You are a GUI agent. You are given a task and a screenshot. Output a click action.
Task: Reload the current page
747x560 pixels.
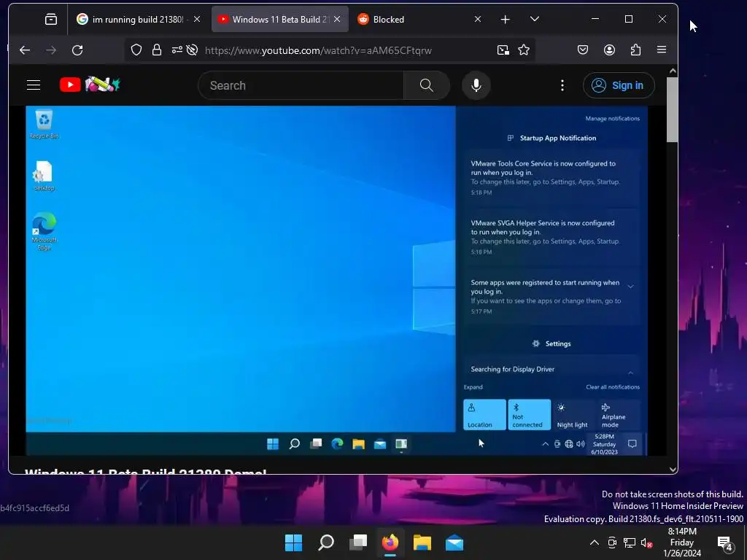click(x=77, y=50)
